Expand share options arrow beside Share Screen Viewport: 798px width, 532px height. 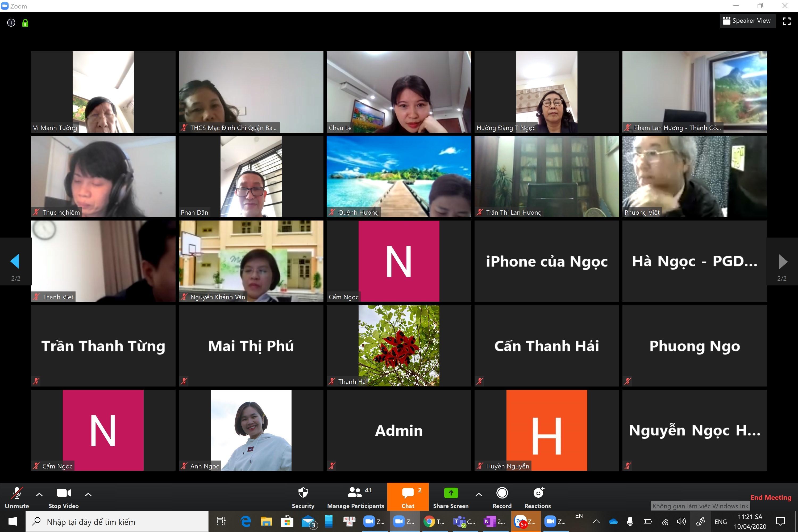(478, 494)
